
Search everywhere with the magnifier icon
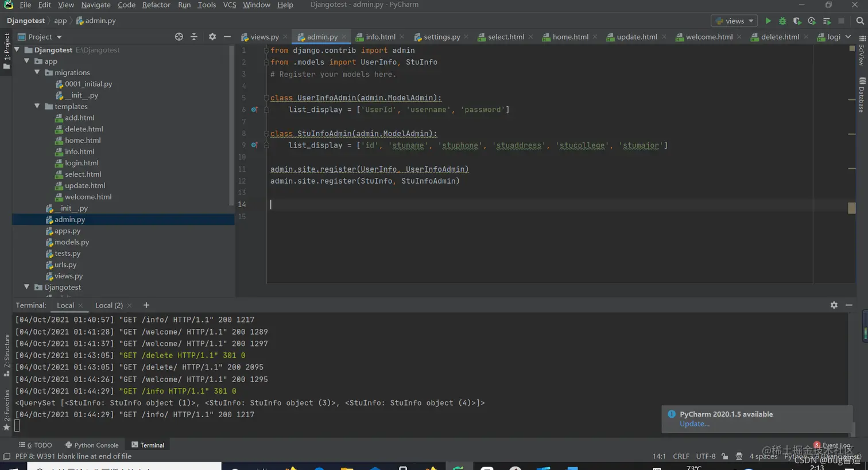(860, 21)
